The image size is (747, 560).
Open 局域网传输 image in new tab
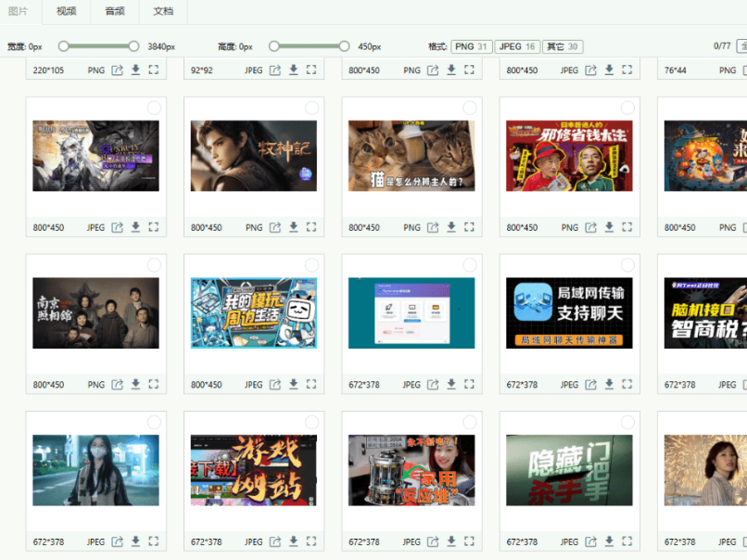click(x=590, y=384)
